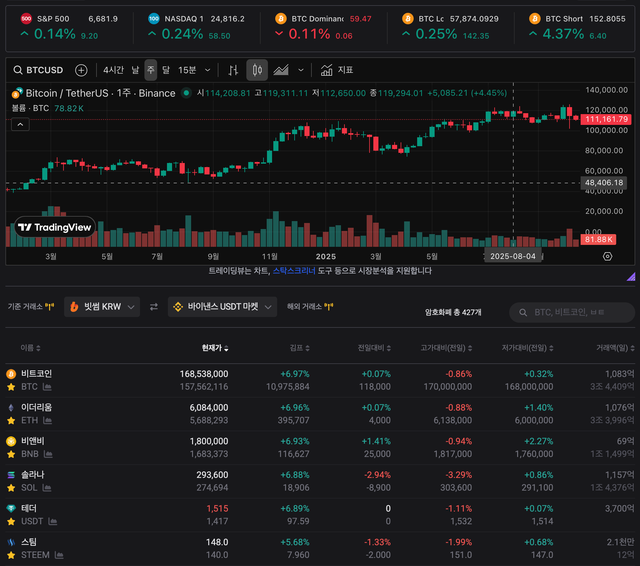The image size is (640, 566).
Task: Click the 스팀 coin icon
Action: coord(11,542)
